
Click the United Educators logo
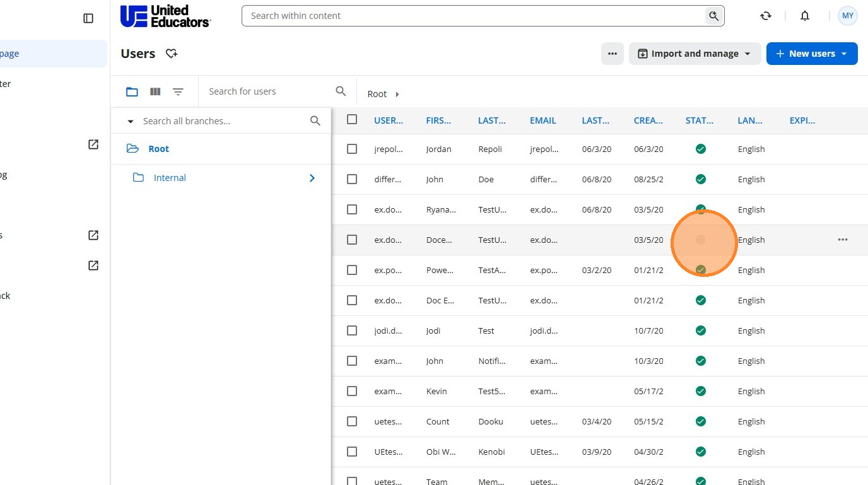[165, 16]
